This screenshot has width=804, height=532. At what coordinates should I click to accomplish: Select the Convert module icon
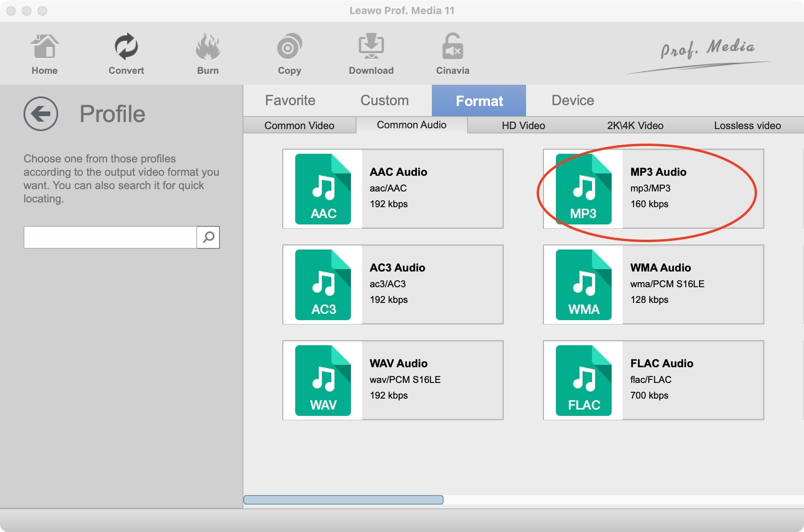click(126, 53)
